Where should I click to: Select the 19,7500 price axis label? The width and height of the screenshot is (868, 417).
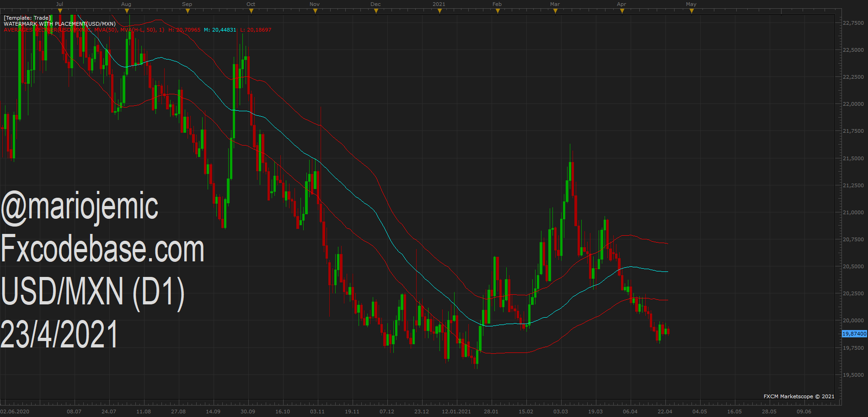point(853,348)
